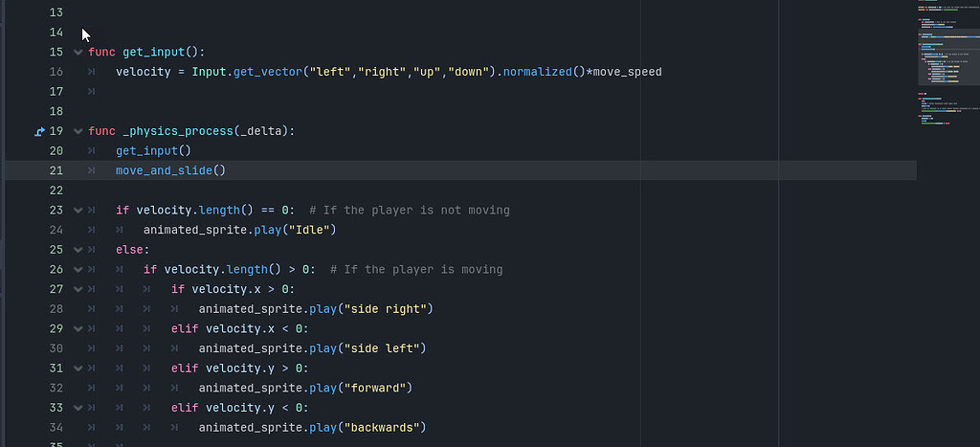Click line number 16 in the gutter
The width and height of the screenshot is (980, 447).
[x=56, y=72]
